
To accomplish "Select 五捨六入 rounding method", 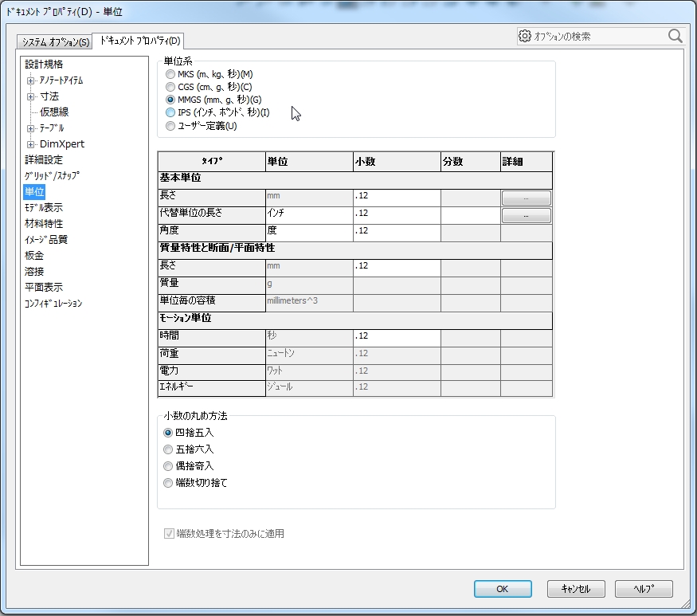I will coord(168,449).
